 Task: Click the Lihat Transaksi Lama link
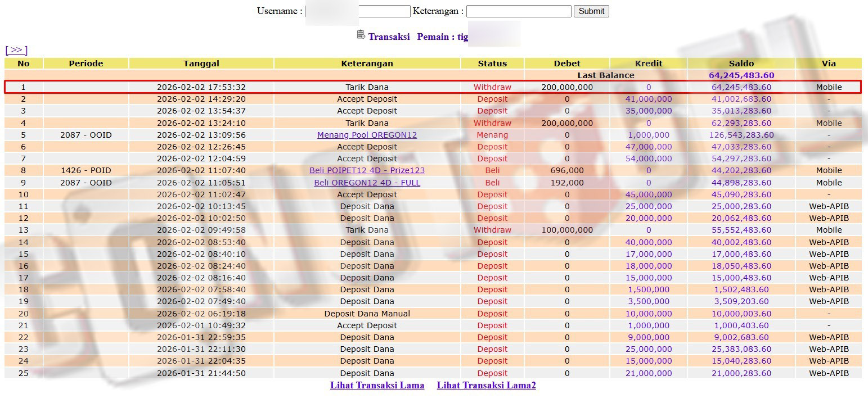click(x=377, y=385)
